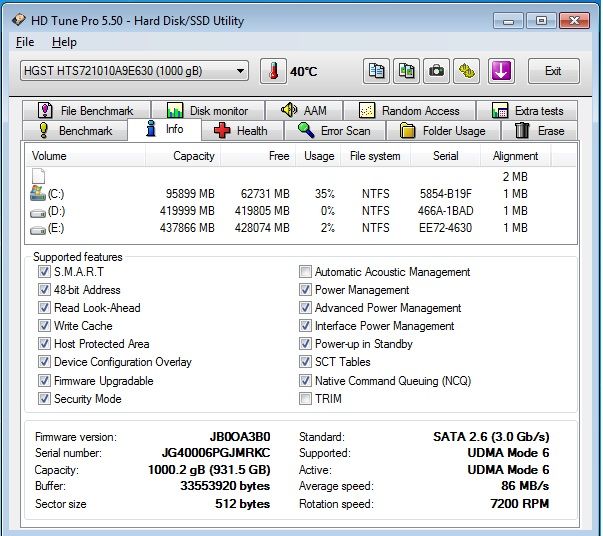The height and width of the screenshot is (536, 603).
Task: Click the thermometer temperature icon
Action: (x=273, y=71)
